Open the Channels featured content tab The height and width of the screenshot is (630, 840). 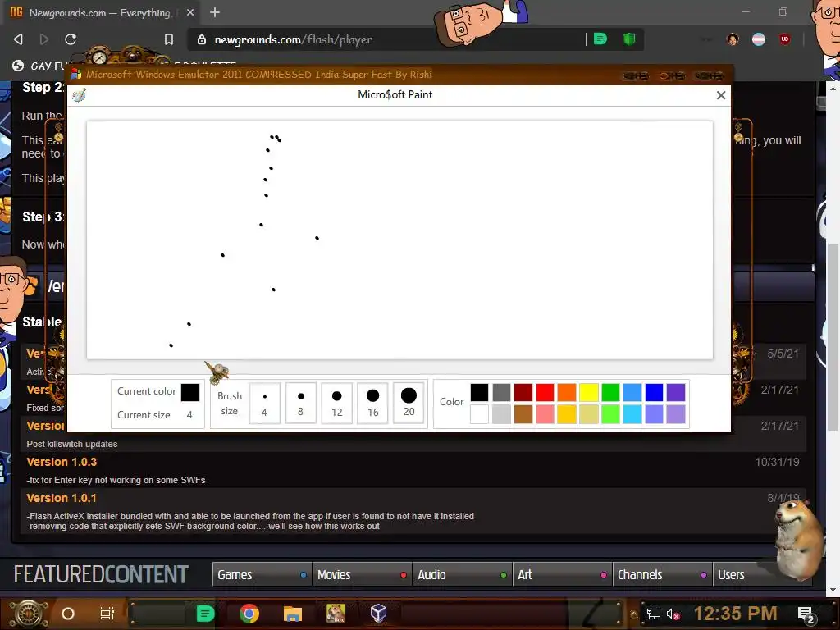point(663,574)
